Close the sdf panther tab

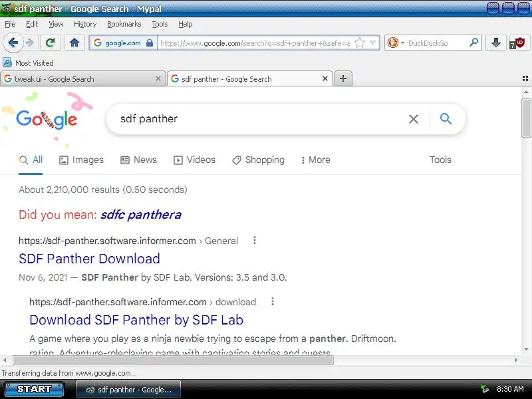[x=325, y=78]
